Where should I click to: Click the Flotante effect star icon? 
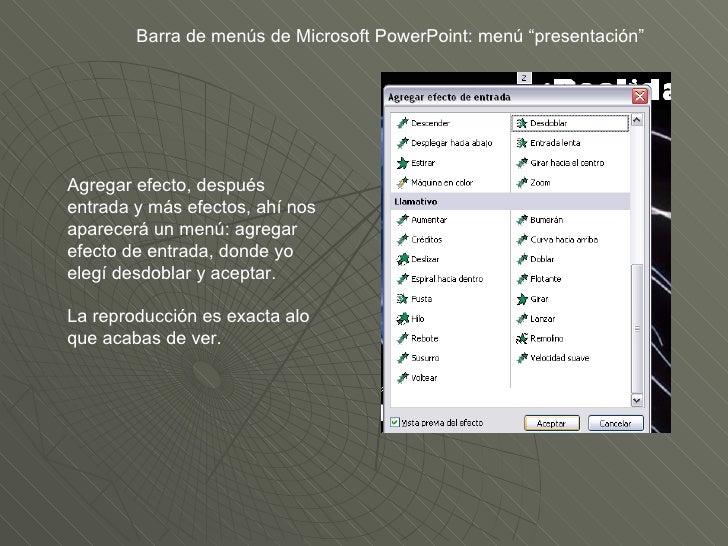pyautogui.click(x=522, y=279)
